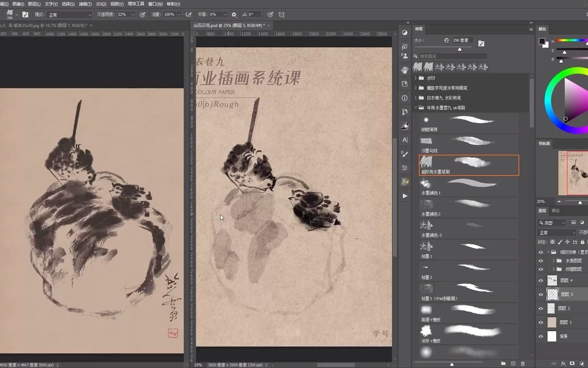Toggle the brush settings panel button in options bar
The height and width of the screenshot is (368, 588).
tap(25, 15)
